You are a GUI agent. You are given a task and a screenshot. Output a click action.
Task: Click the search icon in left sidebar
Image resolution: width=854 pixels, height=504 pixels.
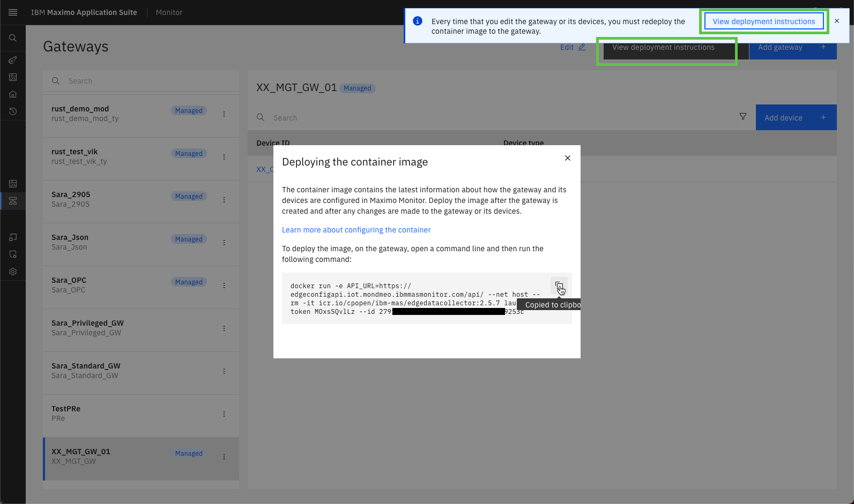coord(13,38)
